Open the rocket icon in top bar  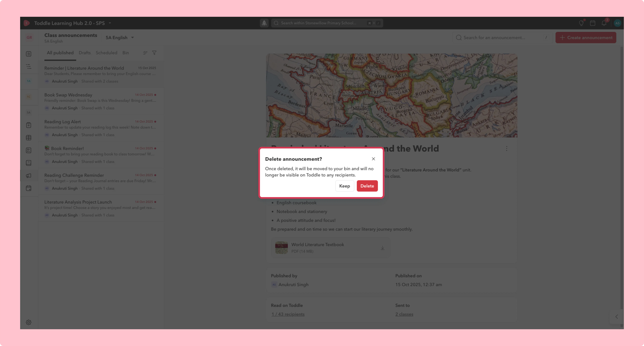264,23
